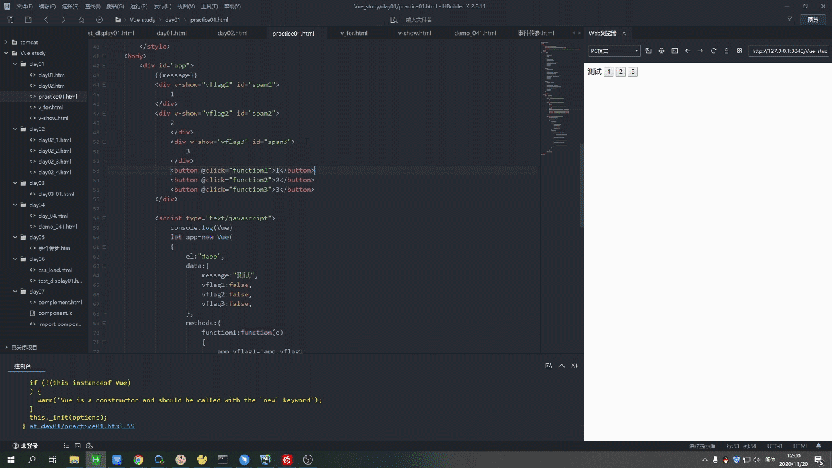
Task: Open Chrome from the Windows taskbar
Action: coord(138,460)
